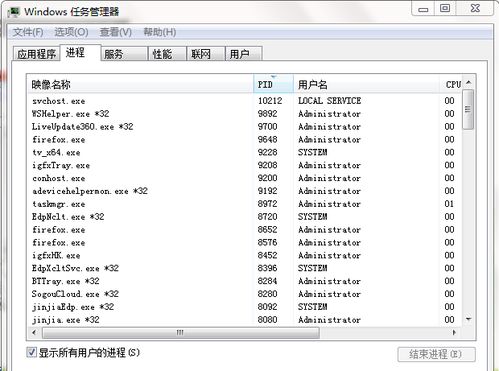This screenshot has width=499, height=371.
Task: Click the horizontal scrollbar thumb
Action: [181, 332]
